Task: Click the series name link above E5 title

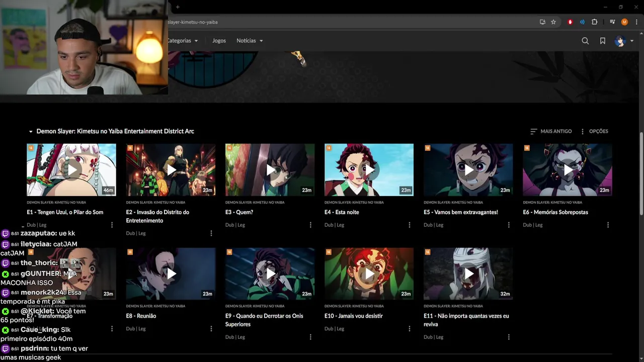Action: (x=453, y=202)
